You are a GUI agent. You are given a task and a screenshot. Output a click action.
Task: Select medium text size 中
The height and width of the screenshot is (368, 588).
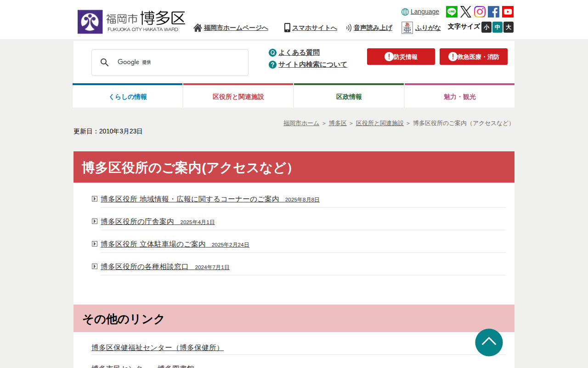(x=497, y=27)
